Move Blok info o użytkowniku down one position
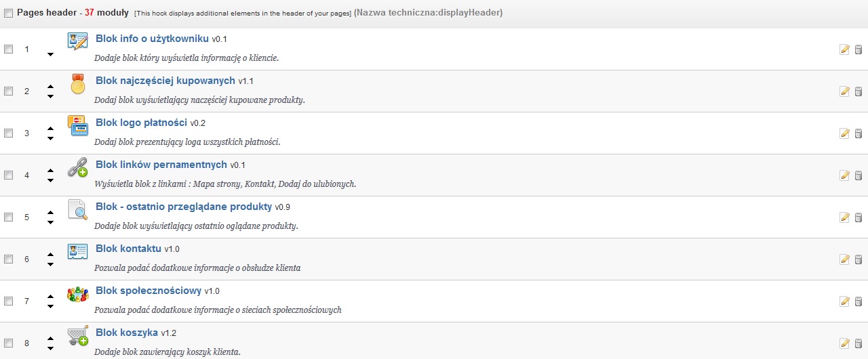 [50, 55]
